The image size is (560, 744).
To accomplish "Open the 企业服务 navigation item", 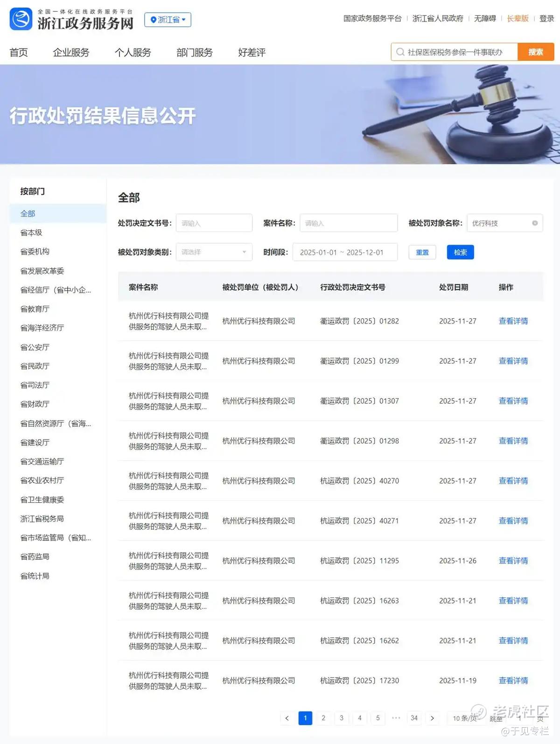I will (71, 52).
